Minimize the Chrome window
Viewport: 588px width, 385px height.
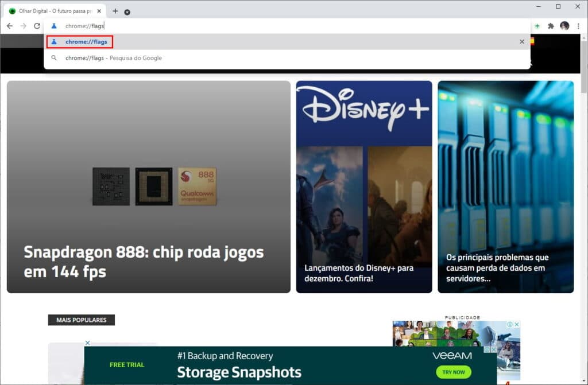[x=539, y=6]
